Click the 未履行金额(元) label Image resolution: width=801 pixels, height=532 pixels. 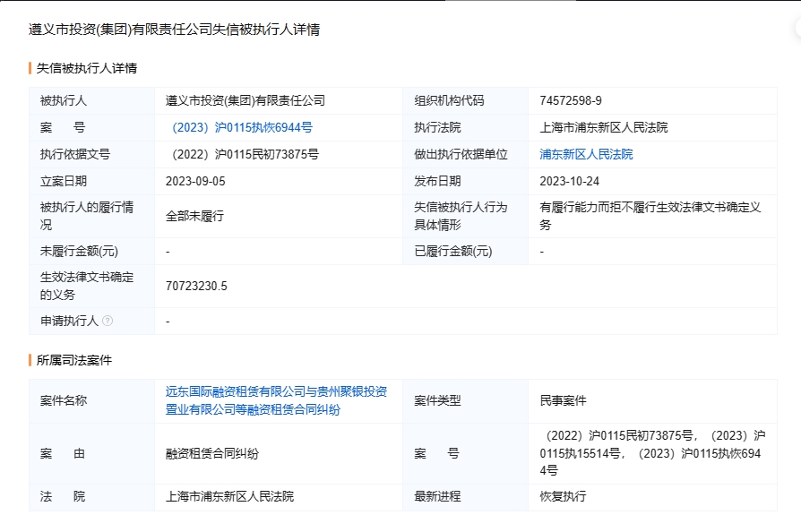coord(79,251)
